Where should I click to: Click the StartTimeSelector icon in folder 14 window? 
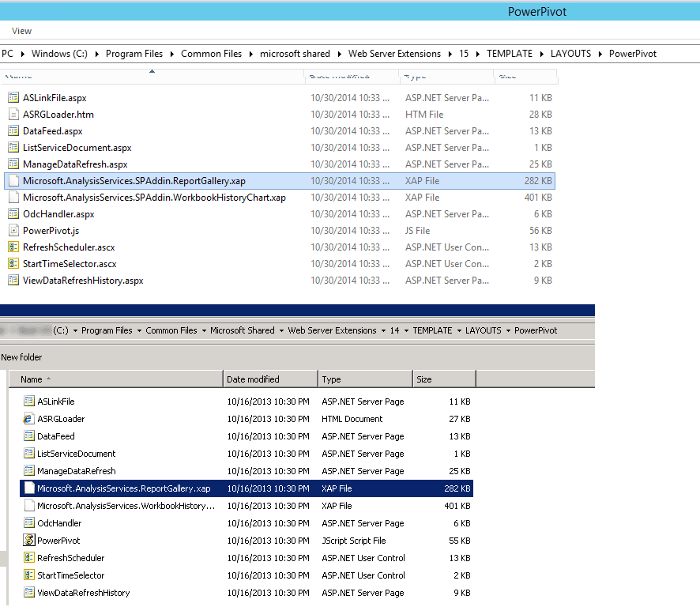point(29,575)
